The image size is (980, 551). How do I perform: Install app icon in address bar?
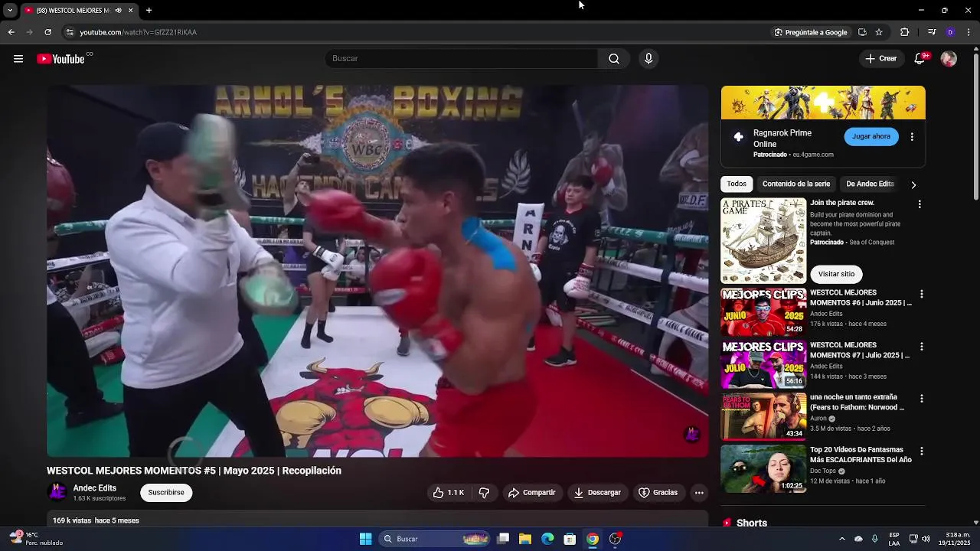pyautogui.click(x=862, y=32)
